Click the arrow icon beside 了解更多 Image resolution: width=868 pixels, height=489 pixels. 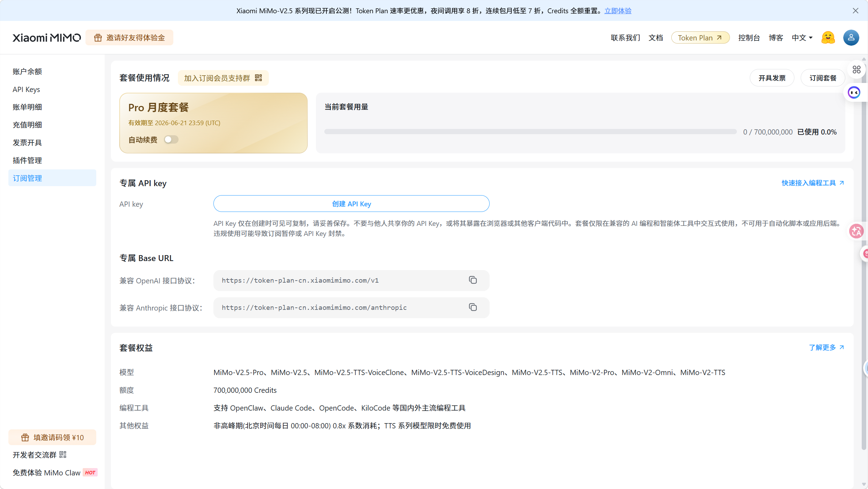tap(841, 347)
